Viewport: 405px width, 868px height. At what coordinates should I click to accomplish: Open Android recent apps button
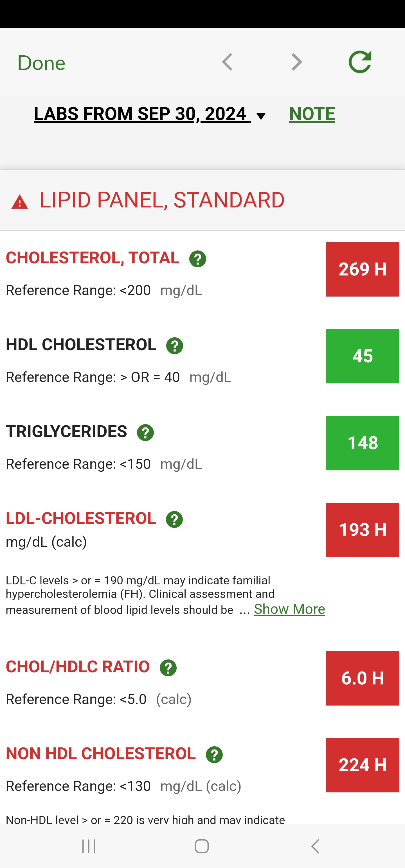(89, 846)
